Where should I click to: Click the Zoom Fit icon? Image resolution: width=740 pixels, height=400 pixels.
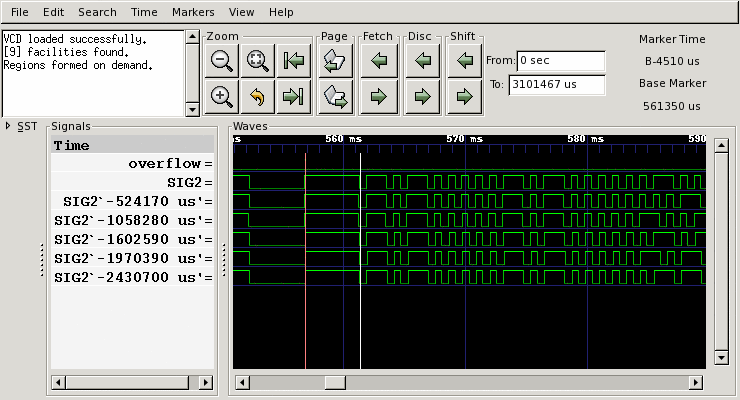coord(258,60)
